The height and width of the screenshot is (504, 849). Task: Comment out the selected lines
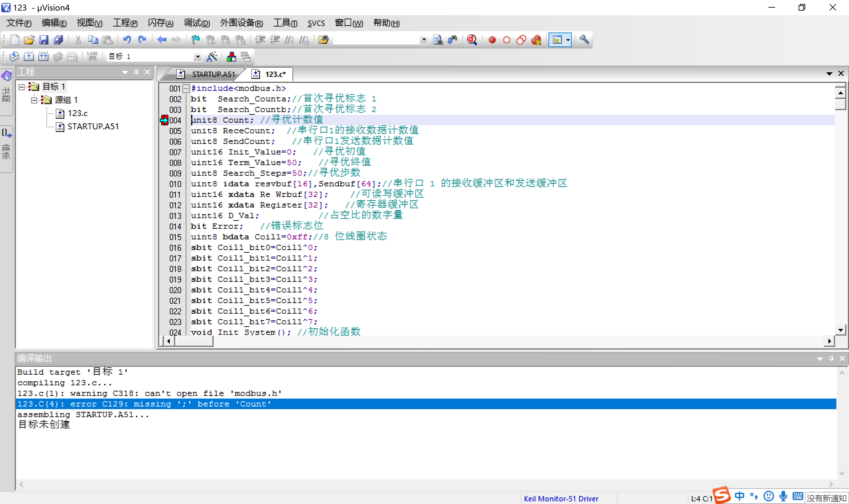click(x=289, y=40)
